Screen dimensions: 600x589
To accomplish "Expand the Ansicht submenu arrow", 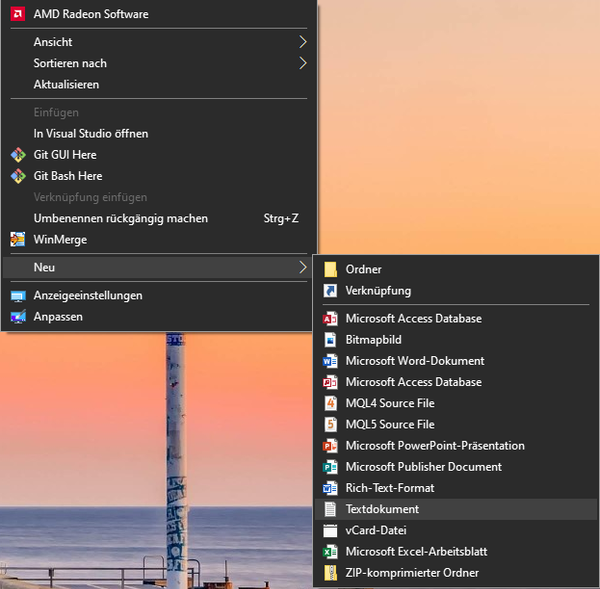I will [x=303, y=42].
